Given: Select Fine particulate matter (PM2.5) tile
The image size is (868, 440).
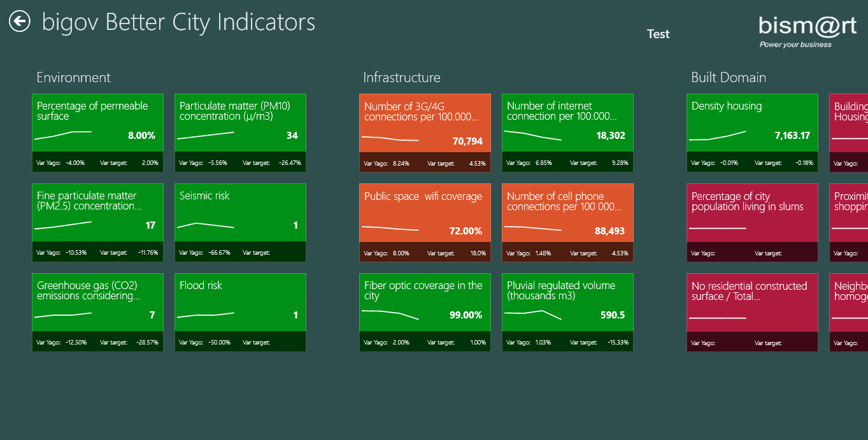Looking at the screenshot, I should click(x=97, y=222).
